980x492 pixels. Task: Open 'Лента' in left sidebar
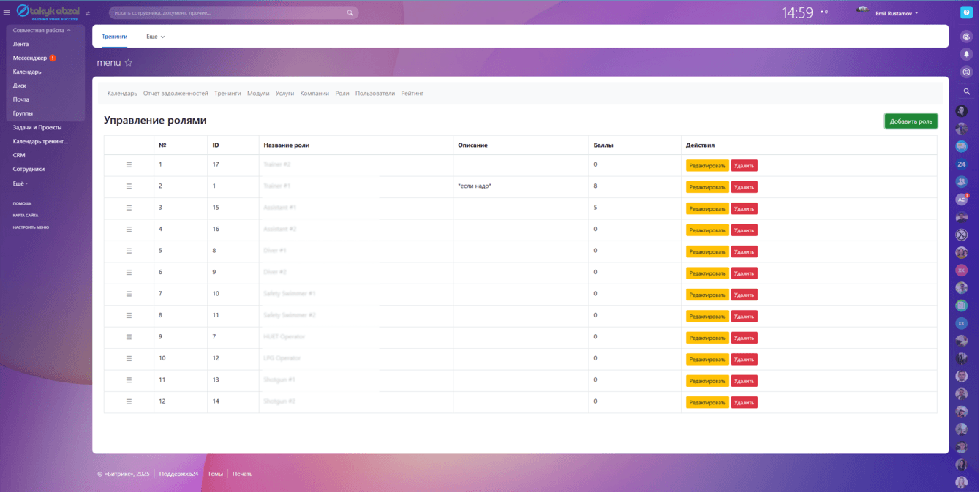click(x=20, y=45)
